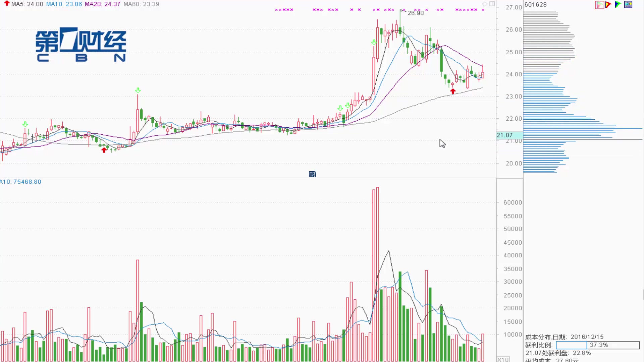This screenshot has width=644, height=362.
Task: Click the leftmost green down arrow on the chart
Action: click(25, 124)
